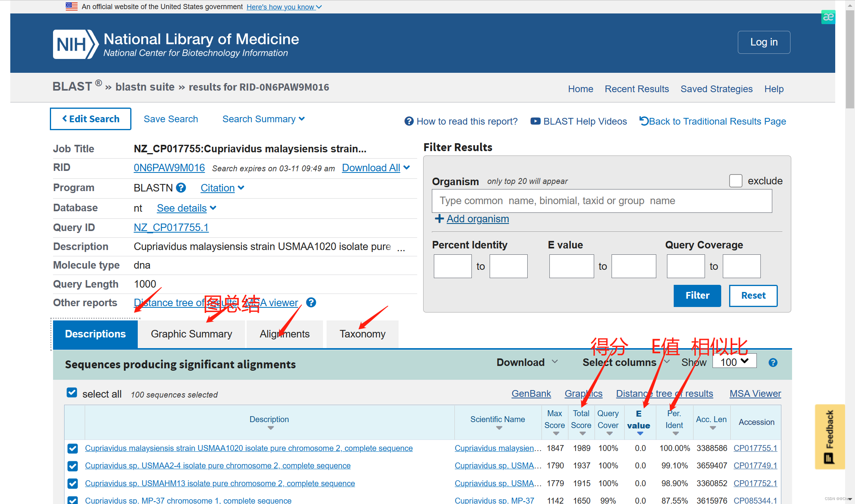The width and height of the screenshot is (855, 504).
Task: Open the Feedback side tab icon
Action: (x=830, y=436)
